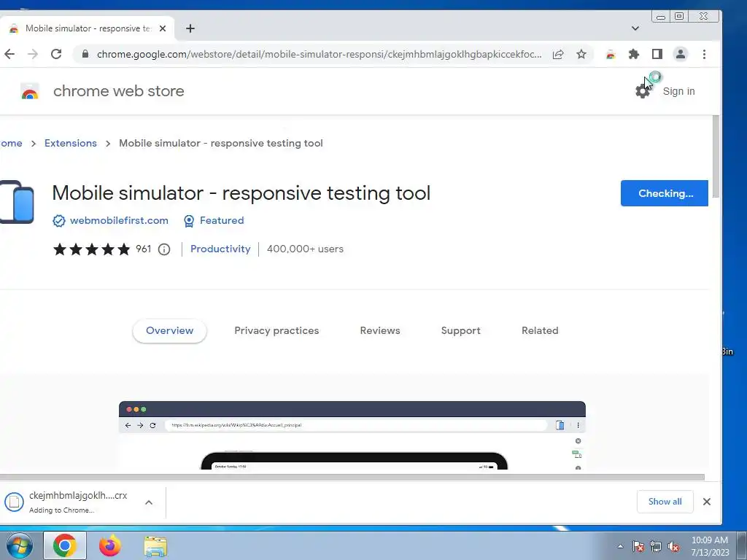Open the Chrome Web Store extension icon in toolbar

click(x=611, y=54)
